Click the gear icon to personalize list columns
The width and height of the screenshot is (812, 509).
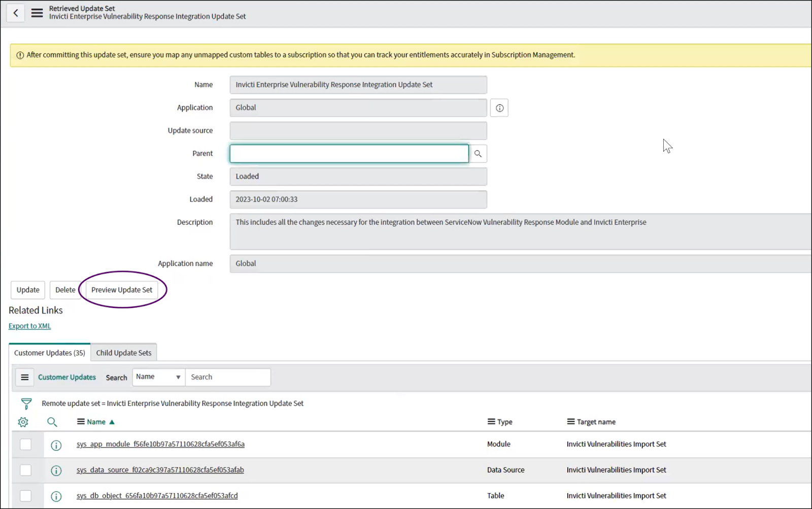[22, 422]
